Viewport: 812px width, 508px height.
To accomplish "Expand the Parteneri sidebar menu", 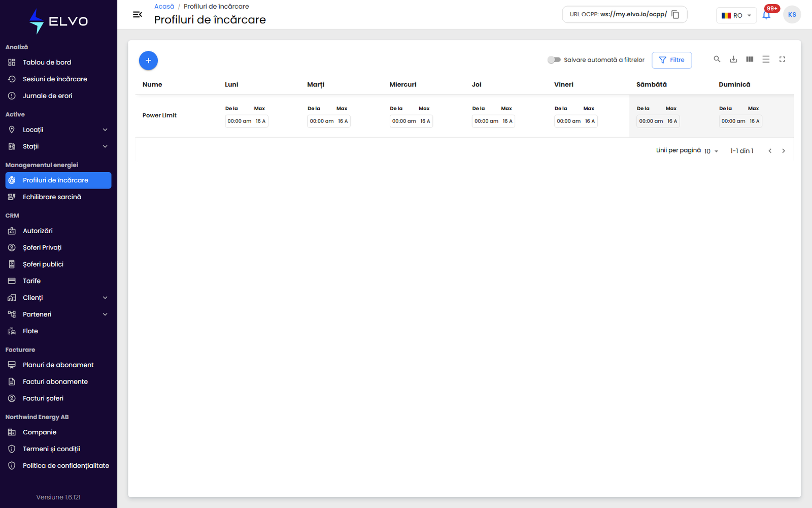I will tap(58, 314).
